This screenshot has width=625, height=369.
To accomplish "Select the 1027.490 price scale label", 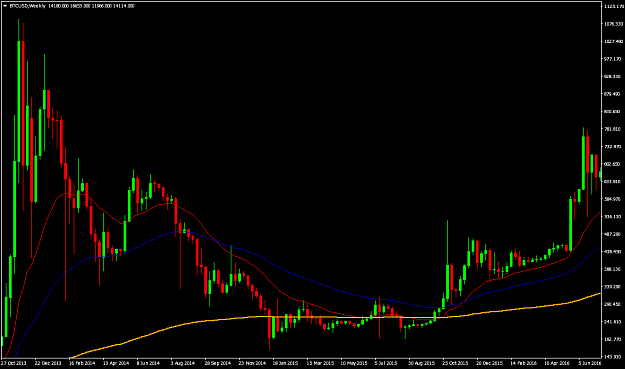I will tap(613, 41).
